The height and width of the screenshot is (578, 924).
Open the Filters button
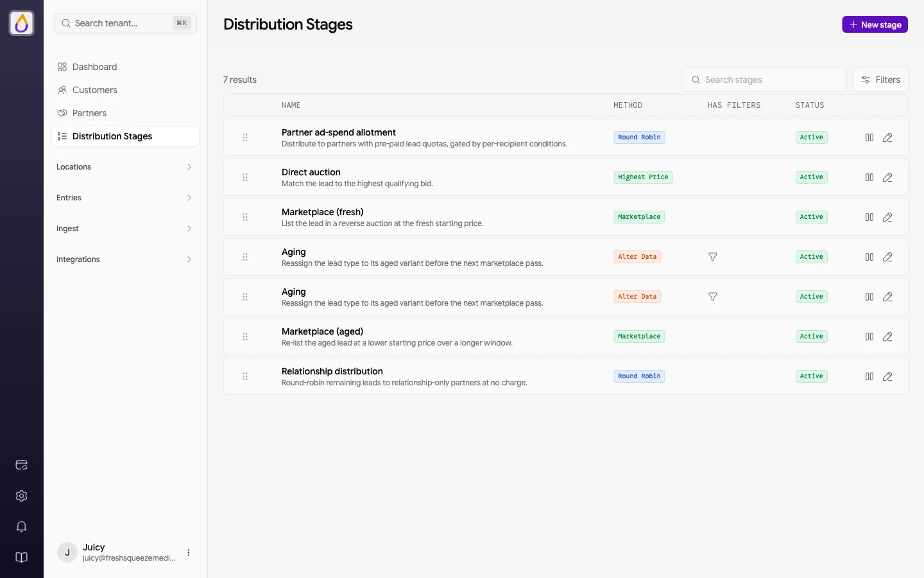pyautogui.click(x=880, y=80)
